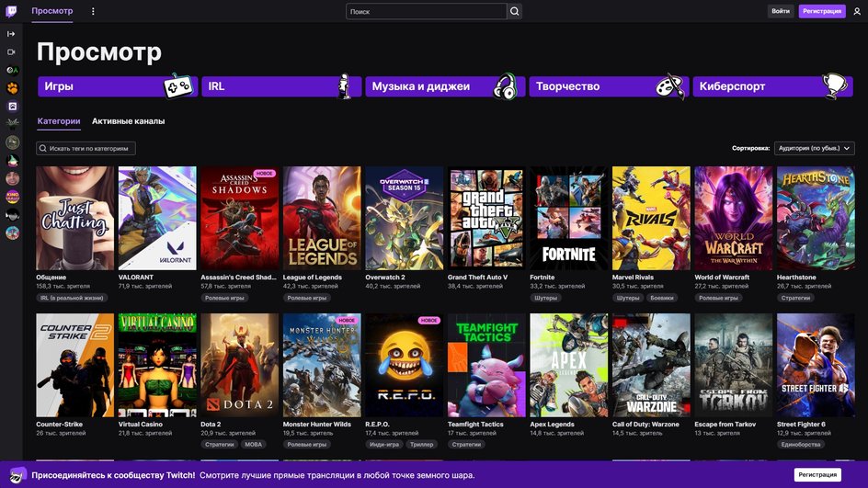The height and width of the screenshot is (488, 868).
Task: Open Just Chatting cover thumbnail
Action: (74, 218)
